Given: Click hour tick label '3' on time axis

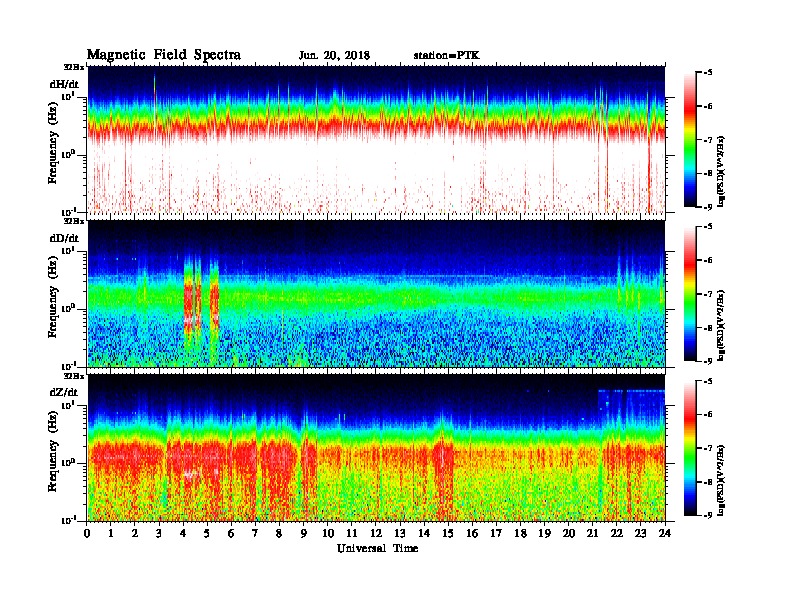Looking at the screenshot, I should (160, 533).
